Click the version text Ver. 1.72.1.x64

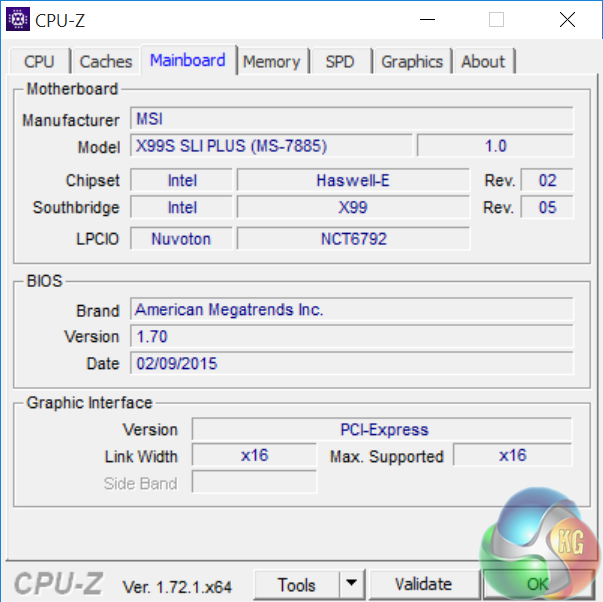177,587
